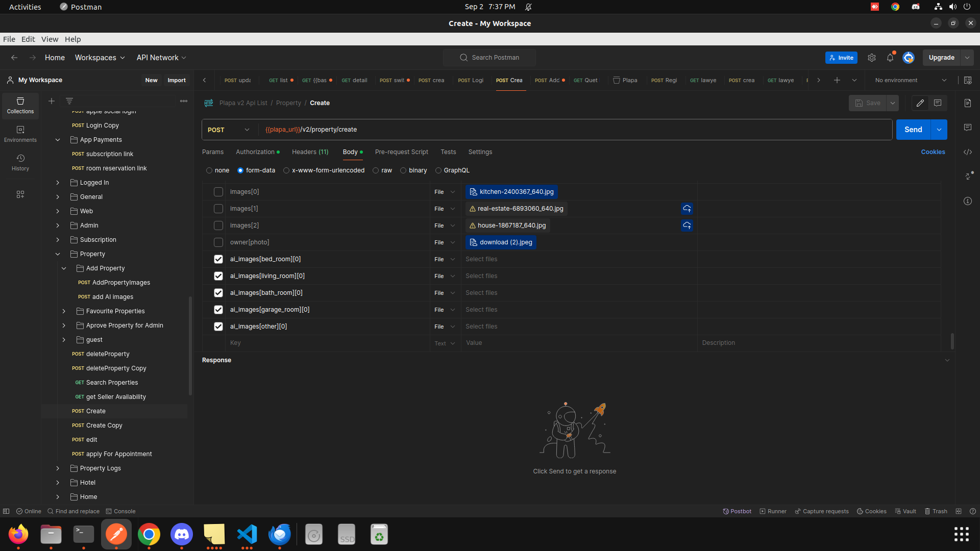
Task: Open the configure workspace sidebar grid icon
Action: point(20,194)
